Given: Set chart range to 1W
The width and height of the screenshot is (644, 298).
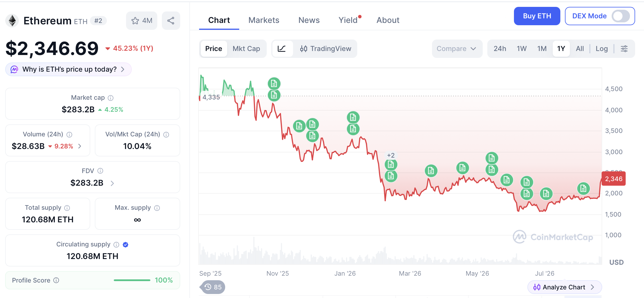Looking at the screenshot, I should tap(522, 49).
